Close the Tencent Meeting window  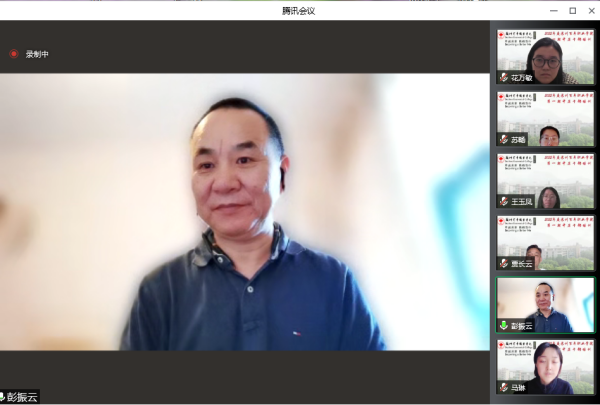point(591,10)
